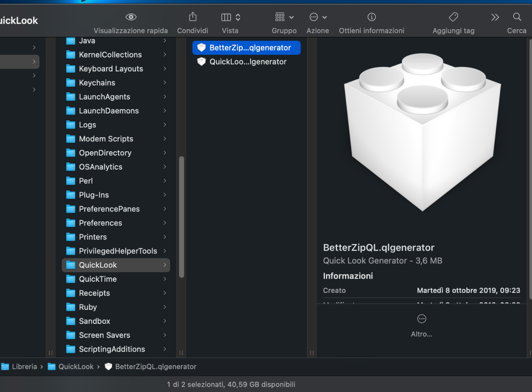Image resolution: width=532 pixels, height=392 pixels.
Task: Select the Perl folder icon
Action: pyautogui.click(x=71, y=181)
